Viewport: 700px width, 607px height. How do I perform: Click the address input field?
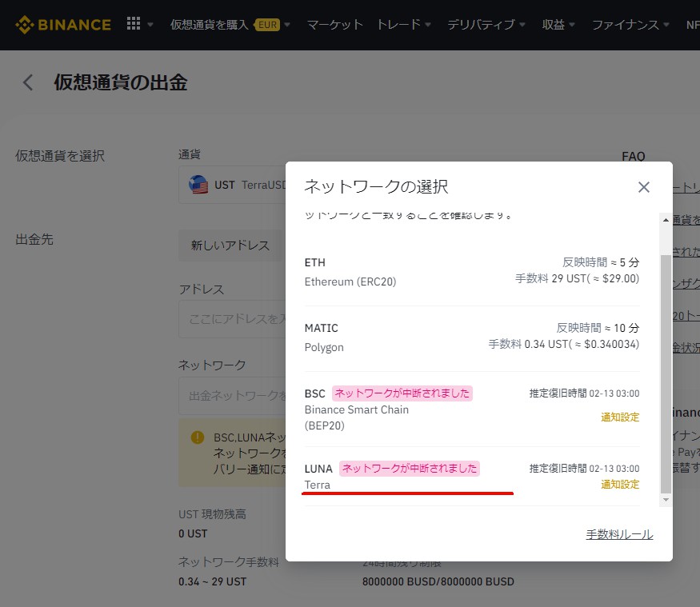[232, 319]
